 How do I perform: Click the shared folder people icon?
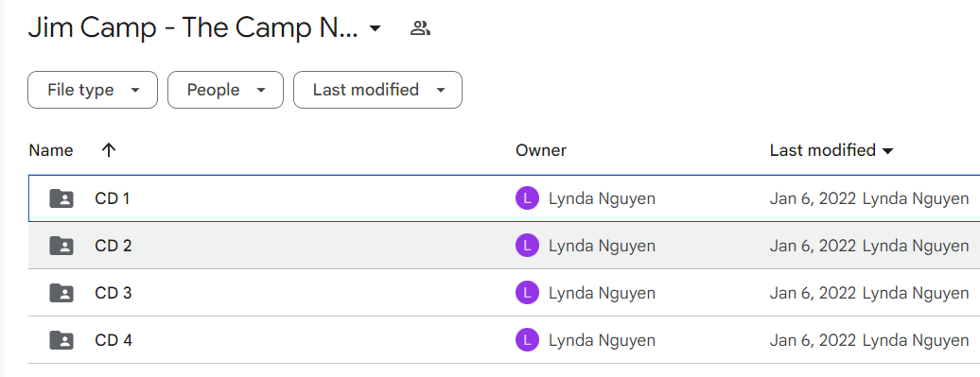coord(420,28)
